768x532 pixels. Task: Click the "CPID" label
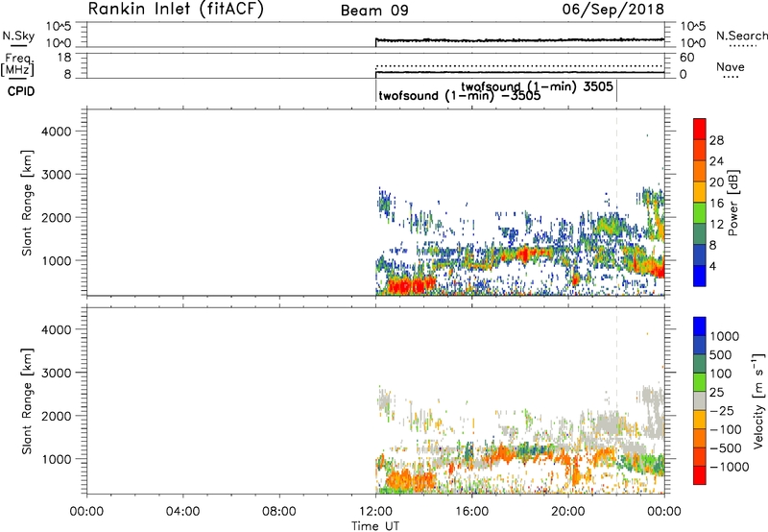pyautogui.click(x=21, y=91)
